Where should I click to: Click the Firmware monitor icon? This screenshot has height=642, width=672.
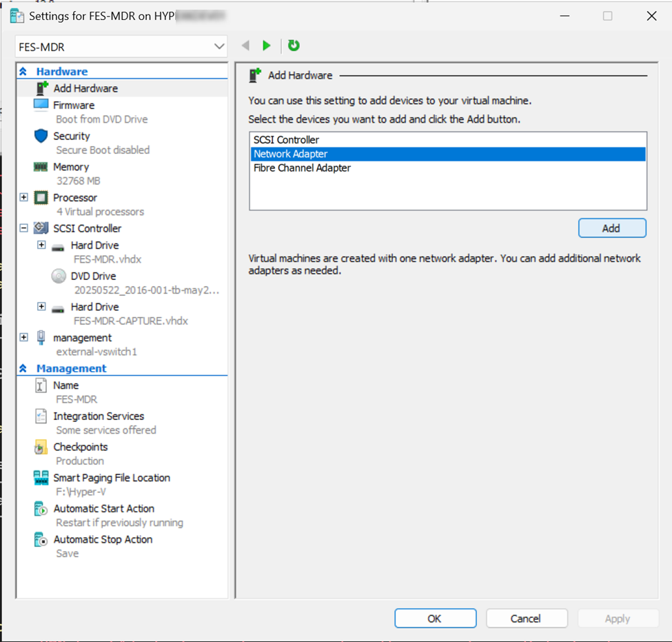tap(41, 105)
